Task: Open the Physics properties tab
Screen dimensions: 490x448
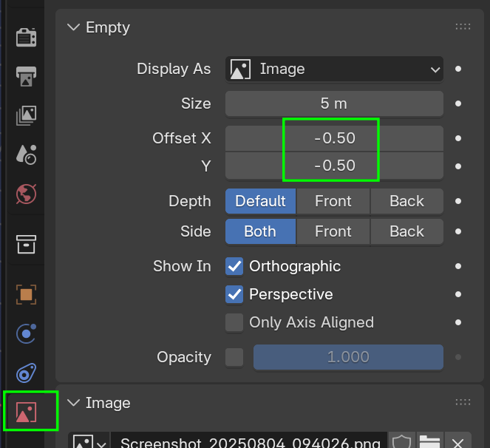Action: [x=27, y=333]
